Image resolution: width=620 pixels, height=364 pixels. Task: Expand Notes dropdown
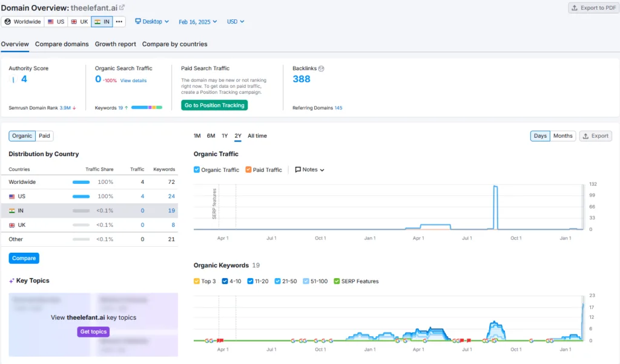[309, 170]
